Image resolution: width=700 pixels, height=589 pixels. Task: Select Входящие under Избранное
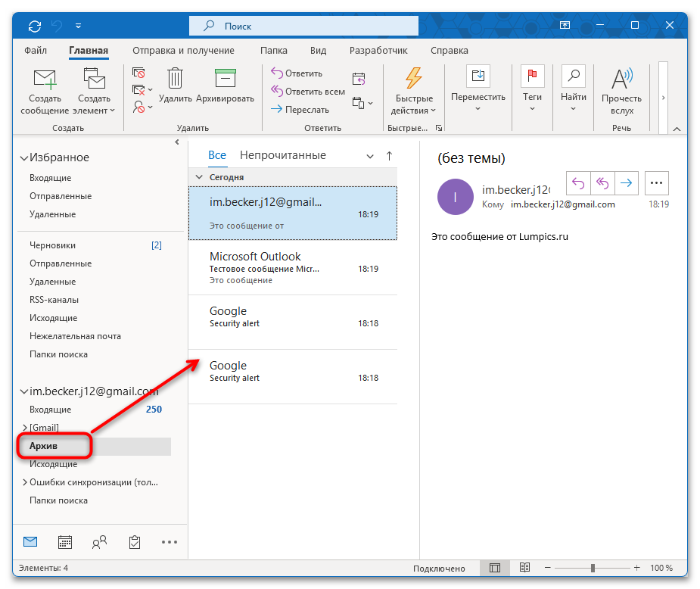50,178
